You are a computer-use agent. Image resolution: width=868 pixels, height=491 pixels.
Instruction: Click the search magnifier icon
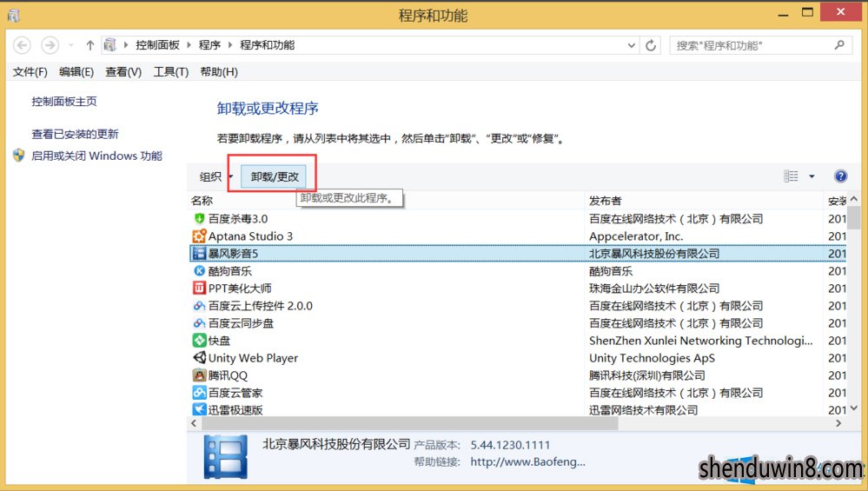pyautogui.click(x=840, y=45)
